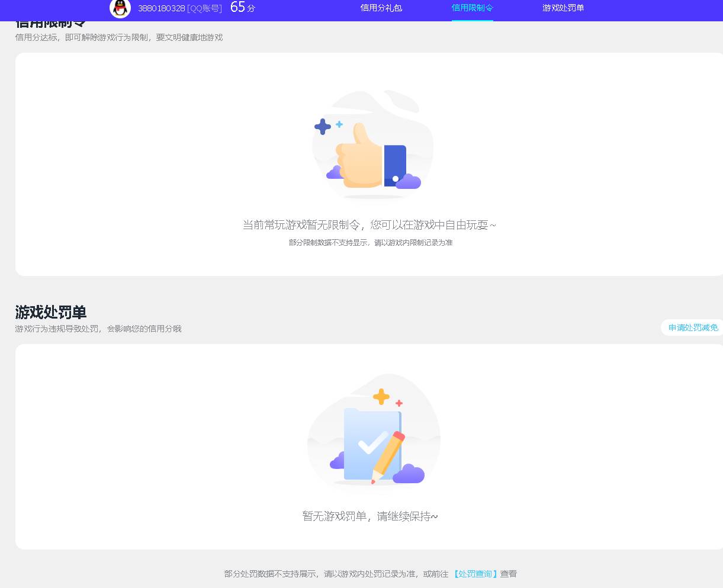Click the QQ penguin avatar icon
Viewport: 723px width, 588px height.
click(120, 9)
